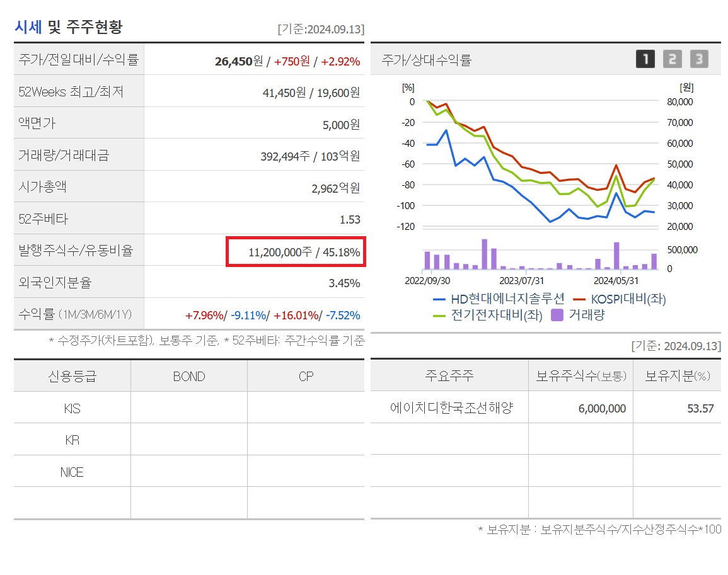Screen dimensions: 728x575
Task: Click the 500,000 volume axis label
Action: pos(682,249)
